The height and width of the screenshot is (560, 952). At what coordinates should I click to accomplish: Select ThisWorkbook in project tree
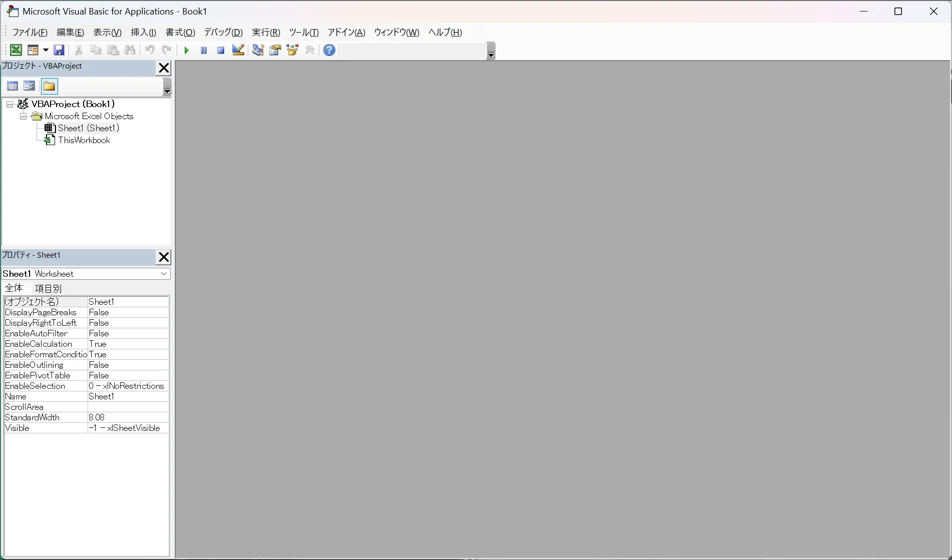pyautogui.click(x=84, y=140)
